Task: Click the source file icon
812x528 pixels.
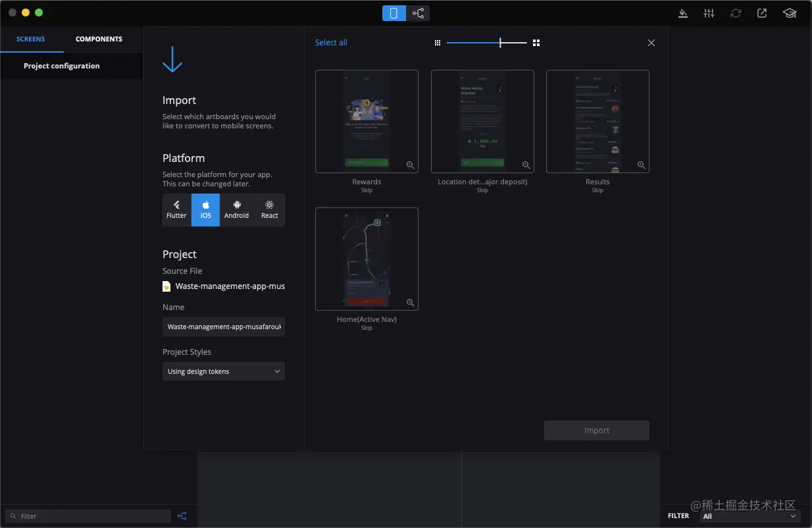Action: pyautogui.click(x=166, y=286)
